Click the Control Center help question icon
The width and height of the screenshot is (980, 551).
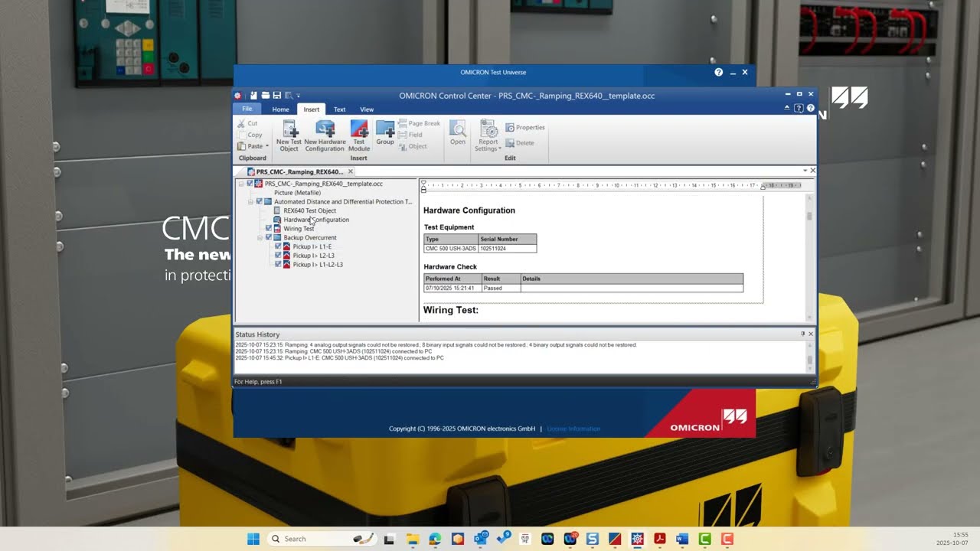(x=811, y=109)
